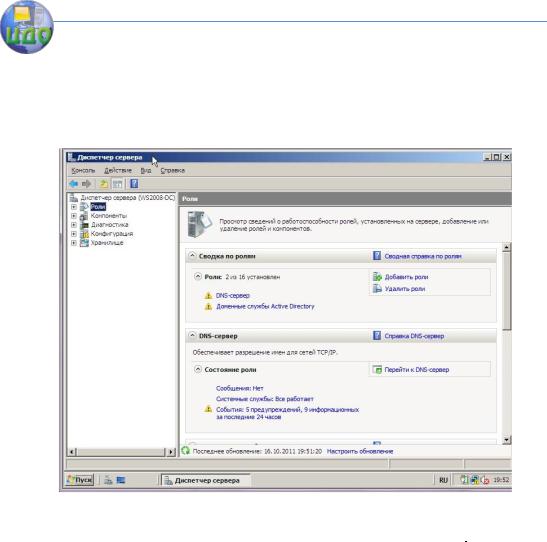Open the Действие menu
547x542 pixels.
click(118, 170)
